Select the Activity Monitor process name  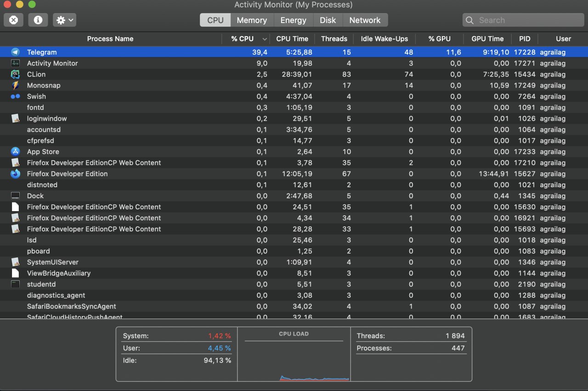click(x=52, y=63)
